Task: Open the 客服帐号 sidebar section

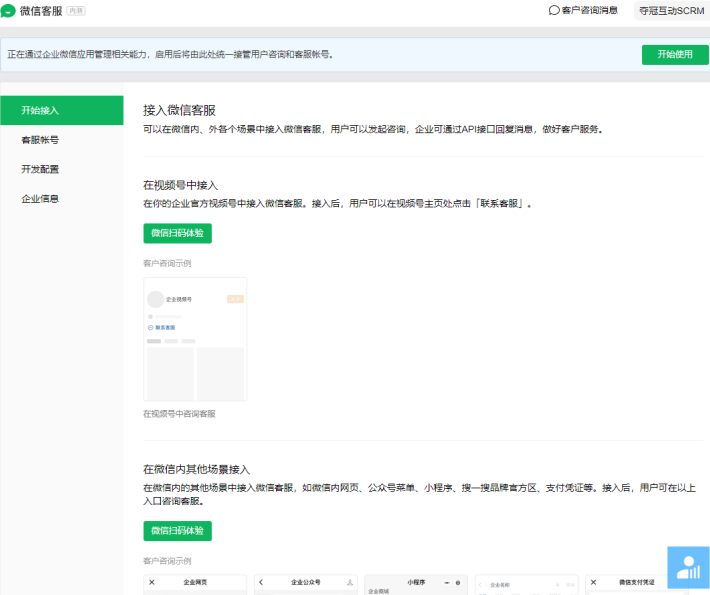Action: click(40, 140)
